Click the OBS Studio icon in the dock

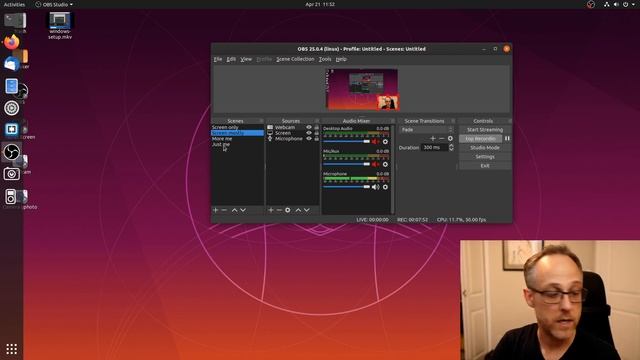point(11,152)
